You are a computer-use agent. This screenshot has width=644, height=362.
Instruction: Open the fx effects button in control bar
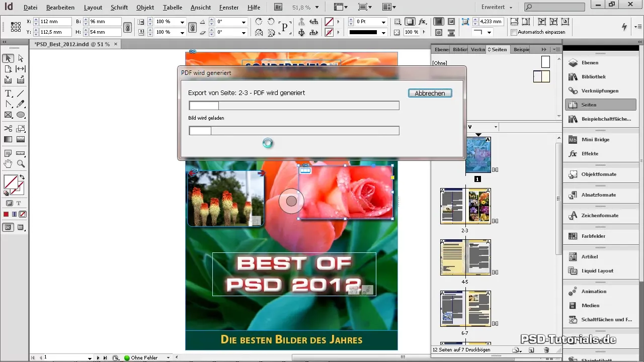coord(423,22)
